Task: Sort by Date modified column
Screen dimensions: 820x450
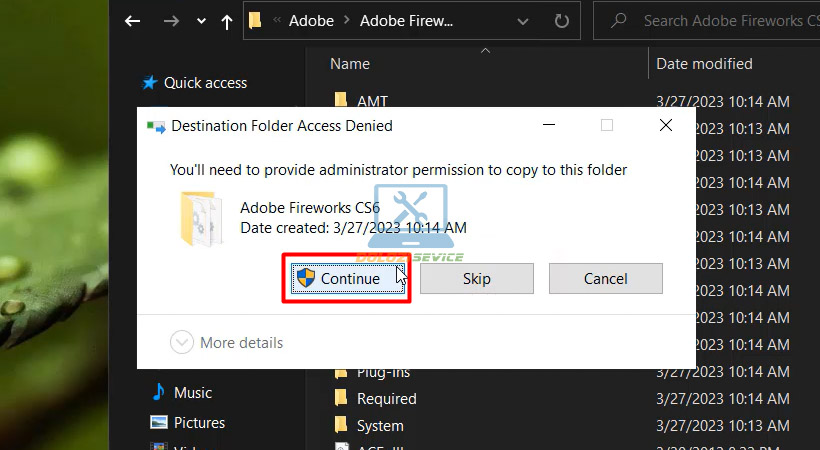Action: click(x=704, y=64)
